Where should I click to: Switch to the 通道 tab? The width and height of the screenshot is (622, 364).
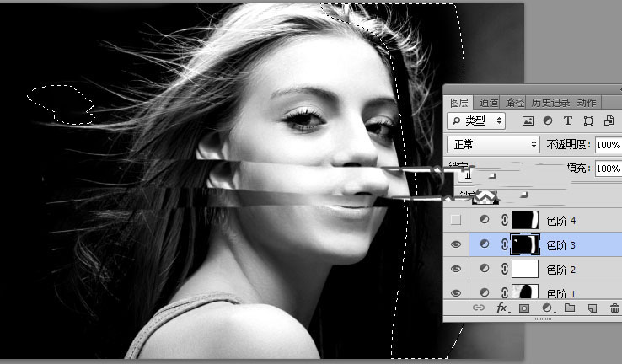(x=489, y=102)
